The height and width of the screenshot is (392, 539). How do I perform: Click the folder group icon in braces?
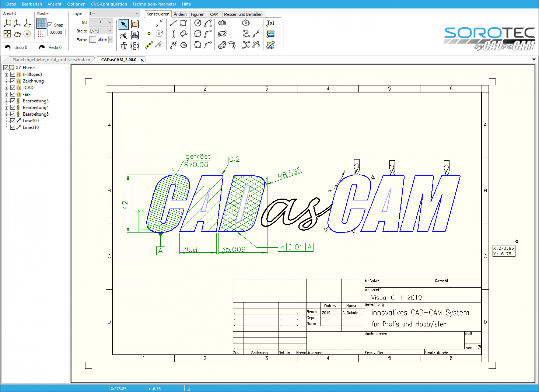click(135, 24)
